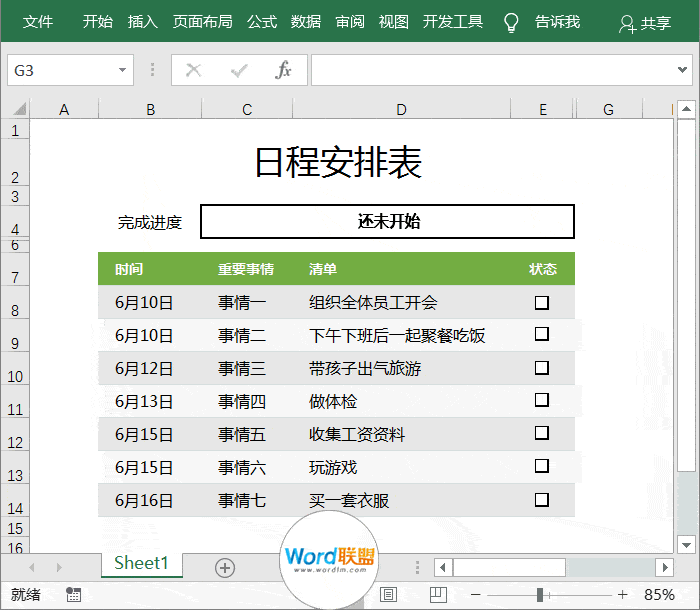
Task: Switch to Page Break Preview icon
Action: (438, 594)
